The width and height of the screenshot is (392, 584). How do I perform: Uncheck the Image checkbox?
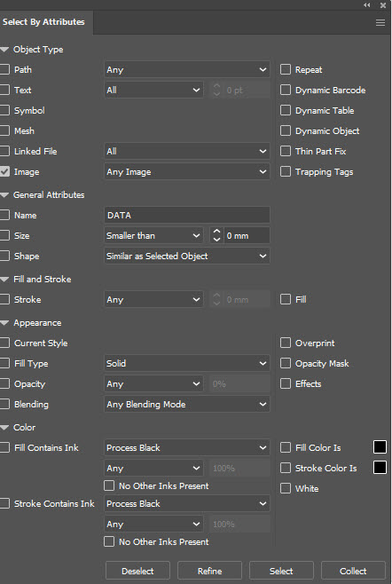4,171
